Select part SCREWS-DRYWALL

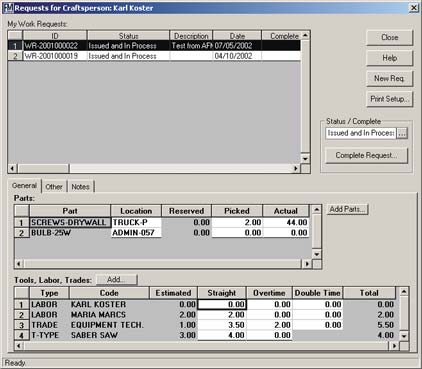(70, 222)
